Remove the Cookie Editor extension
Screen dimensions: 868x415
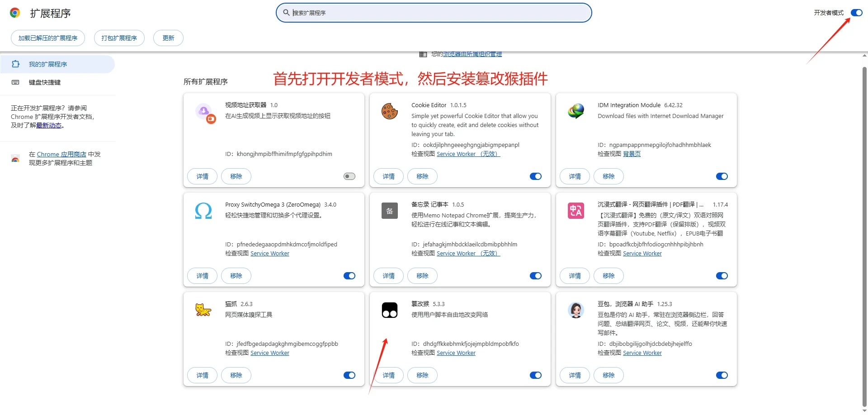point(422,176)
